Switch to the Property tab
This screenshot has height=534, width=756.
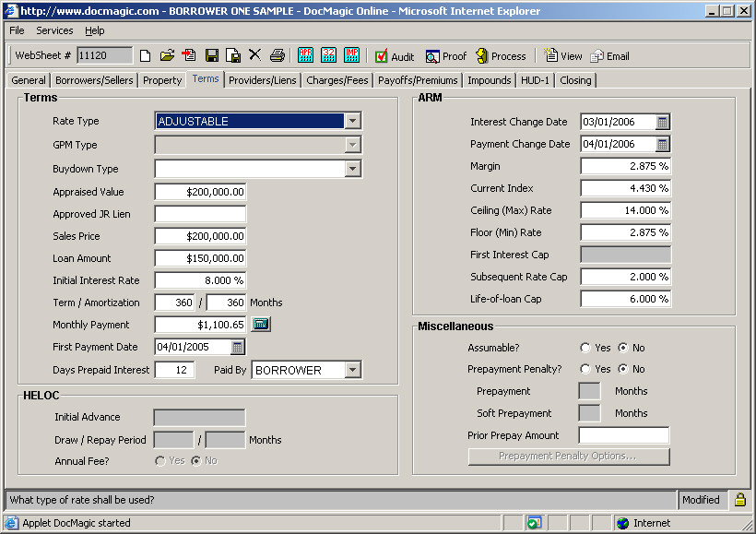click(x=162, y=80)
